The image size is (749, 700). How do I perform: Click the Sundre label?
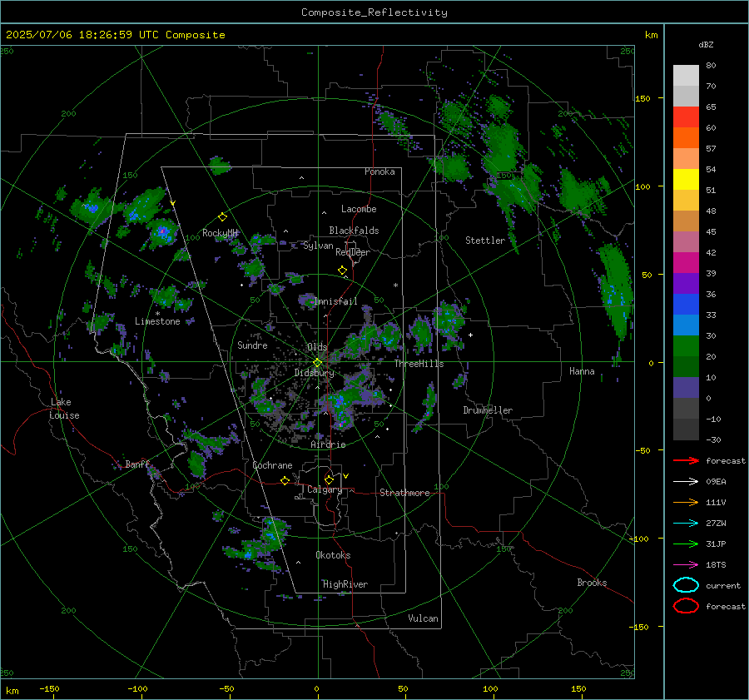(252, 345)
